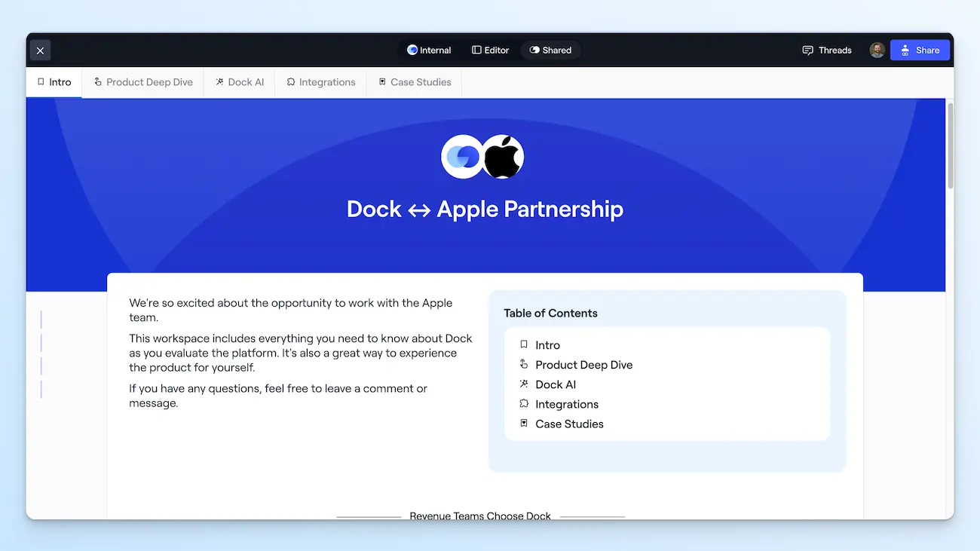980x551 pixels.
Task: Click the blue circle Internal icon in the top bar
Action: pyautogui.click(x=412, y=50)
